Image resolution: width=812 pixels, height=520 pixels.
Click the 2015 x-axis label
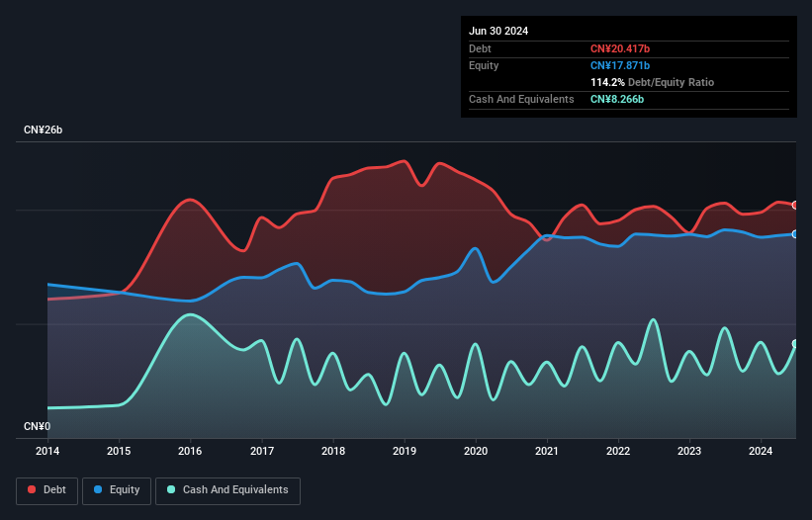[119, 451]
